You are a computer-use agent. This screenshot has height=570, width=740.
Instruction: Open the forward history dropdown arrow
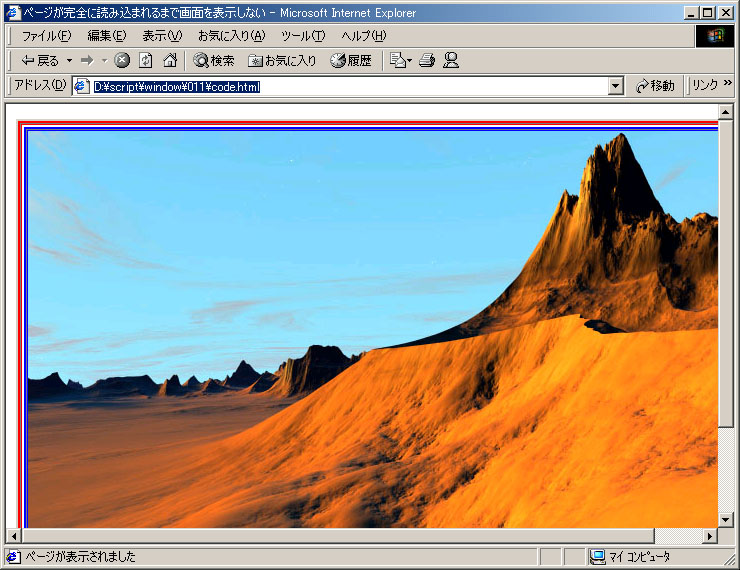pos(104,60)
